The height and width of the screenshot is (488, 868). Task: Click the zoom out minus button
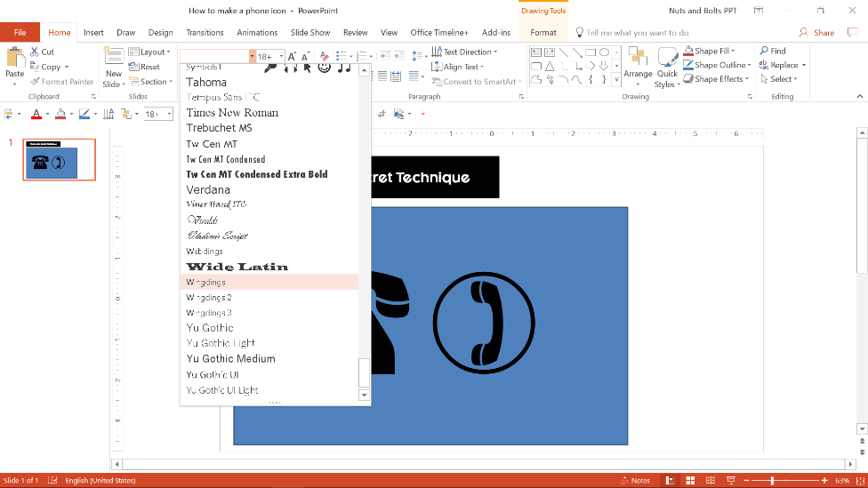click(x=746, y=480)
